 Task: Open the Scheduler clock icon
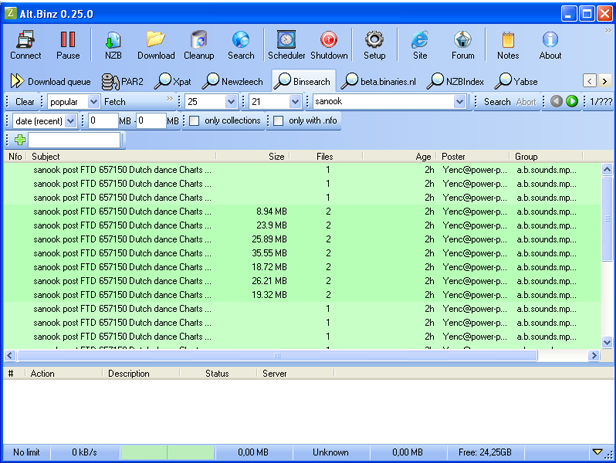(286, 45)
